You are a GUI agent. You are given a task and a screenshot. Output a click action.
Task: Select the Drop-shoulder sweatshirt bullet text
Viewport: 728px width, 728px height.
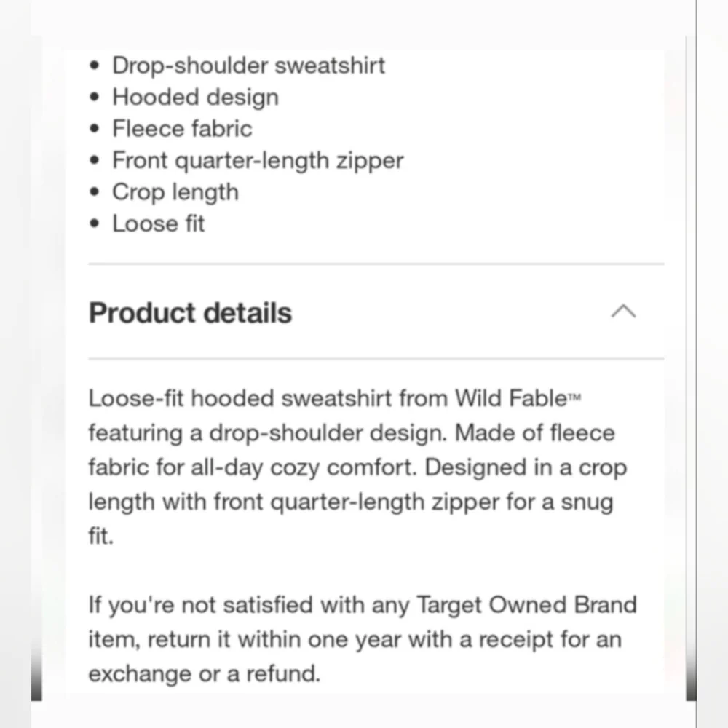pyautogui.click(x=248, y=66)
